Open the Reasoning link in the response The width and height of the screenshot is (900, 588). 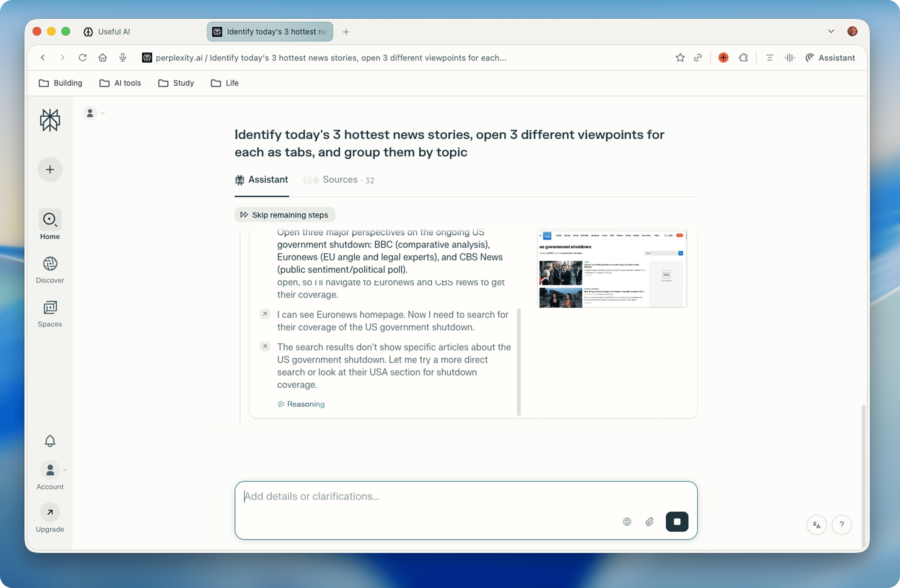pos(301,404)
